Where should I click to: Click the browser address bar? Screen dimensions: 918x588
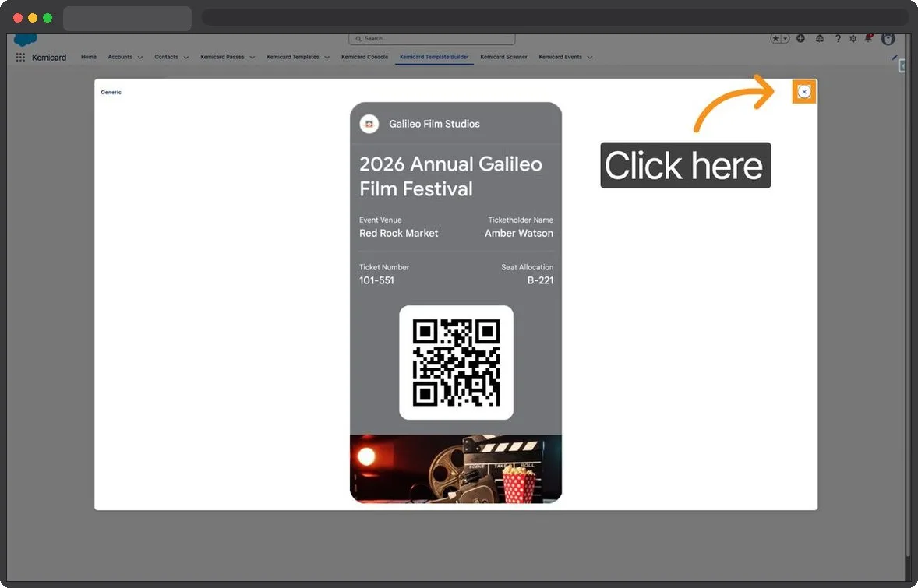(553, 18)
